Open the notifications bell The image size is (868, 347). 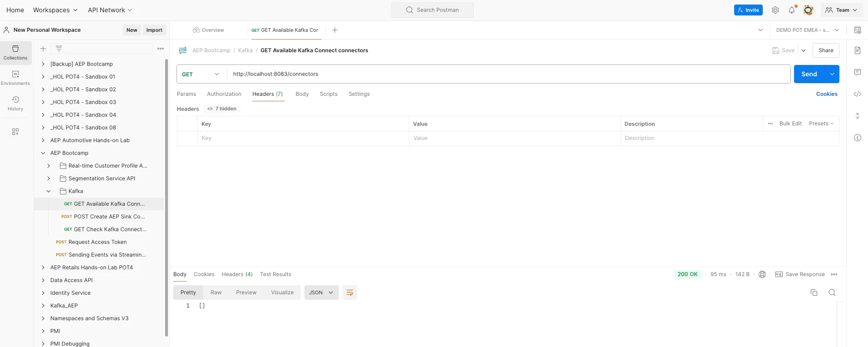tap(792, 10)
